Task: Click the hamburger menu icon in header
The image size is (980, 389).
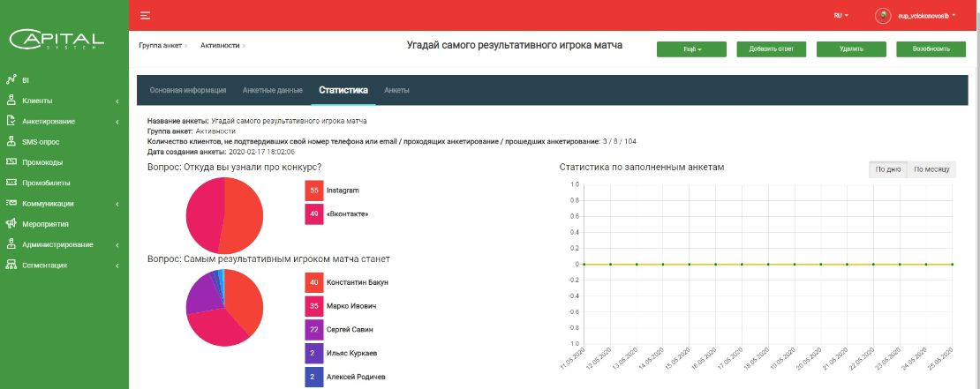Action: click(145, 16)
